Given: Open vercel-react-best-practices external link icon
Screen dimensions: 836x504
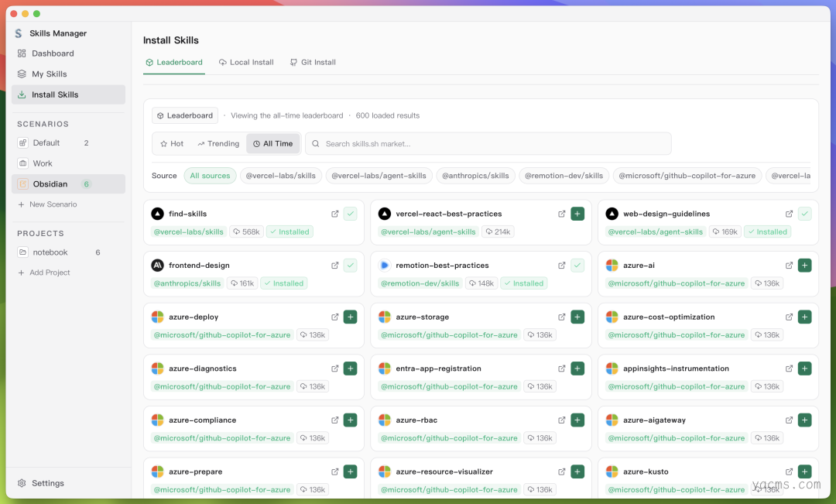Looking at the screenshot, I should coord(562,214).
